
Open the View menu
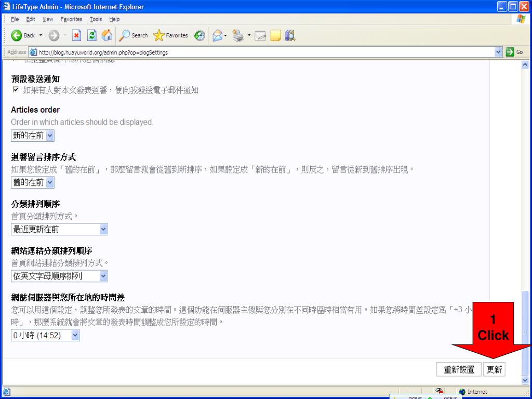[x=48, y=19]
